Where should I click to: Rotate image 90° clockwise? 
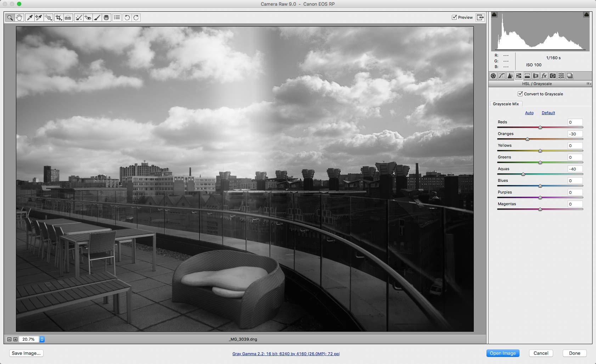tap(136, 17)
